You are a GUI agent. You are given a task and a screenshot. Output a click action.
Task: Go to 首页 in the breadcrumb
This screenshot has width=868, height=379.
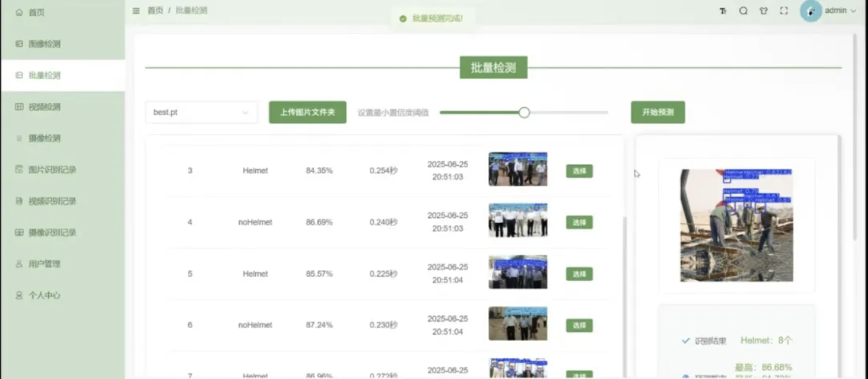155,11
